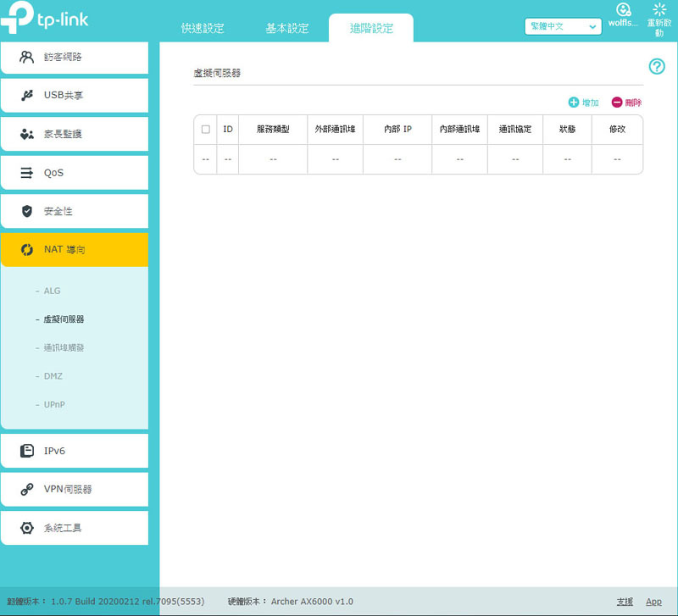Open the IPv6 menu item

75,451
